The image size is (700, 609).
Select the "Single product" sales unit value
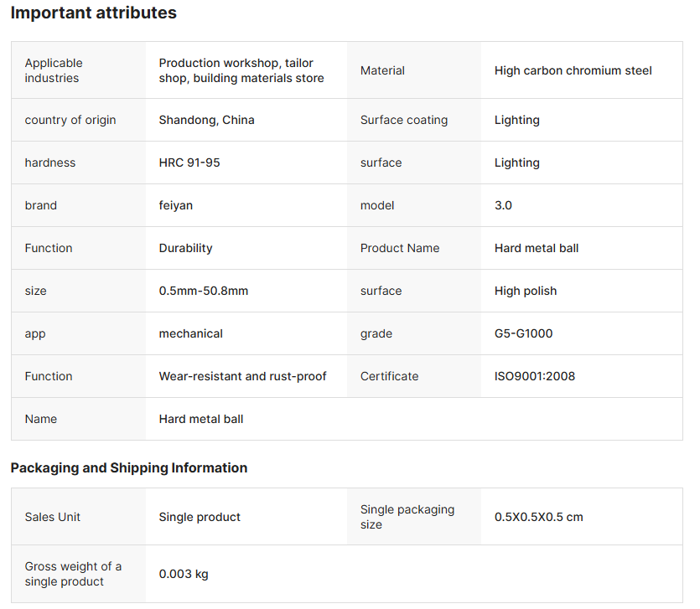point(200,517)
